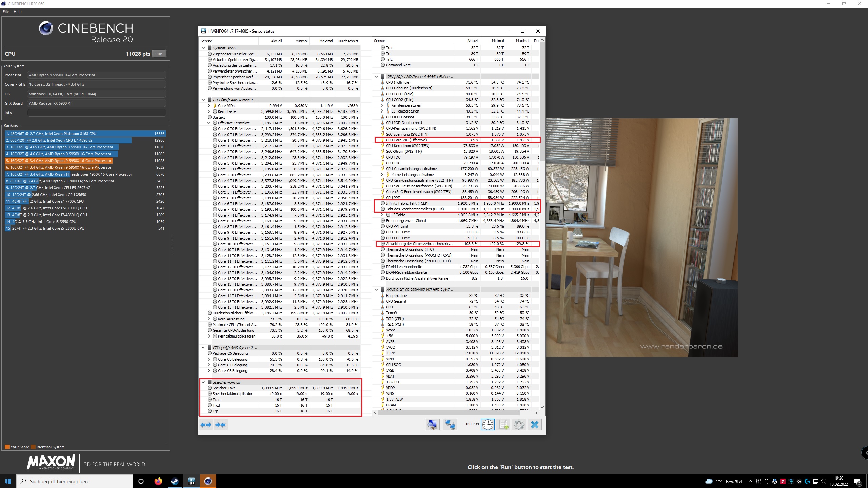
Task: Click the blue X button in the HWiNFO toolbar
Action: (535, 425)
